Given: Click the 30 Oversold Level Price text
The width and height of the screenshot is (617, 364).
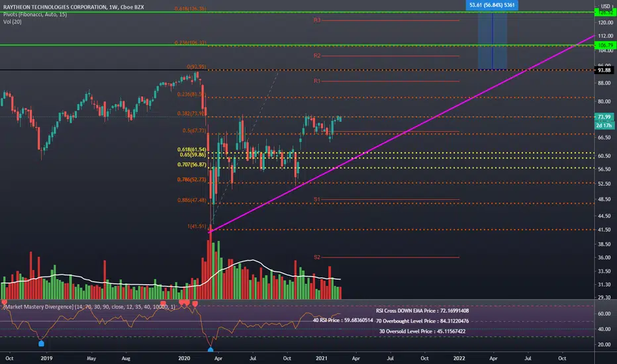Looking at the screenshot, I should (422, 332).
